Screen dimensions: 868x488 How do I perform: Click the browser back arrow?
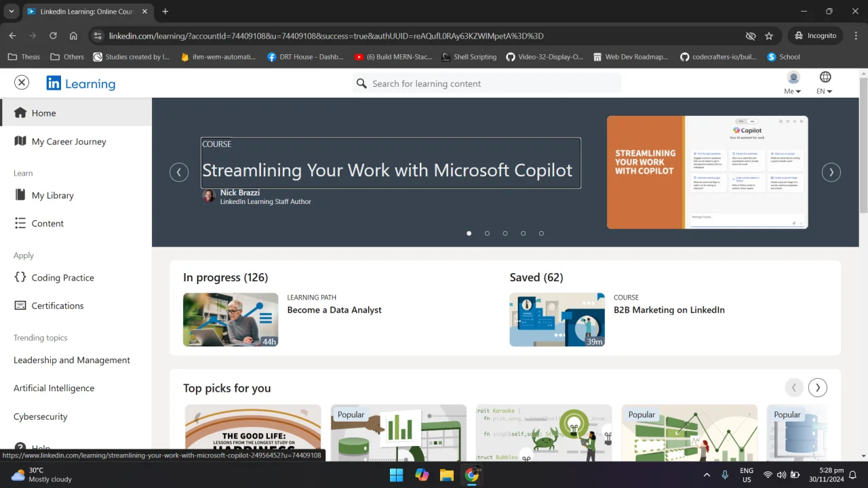[x=12, y=36]
